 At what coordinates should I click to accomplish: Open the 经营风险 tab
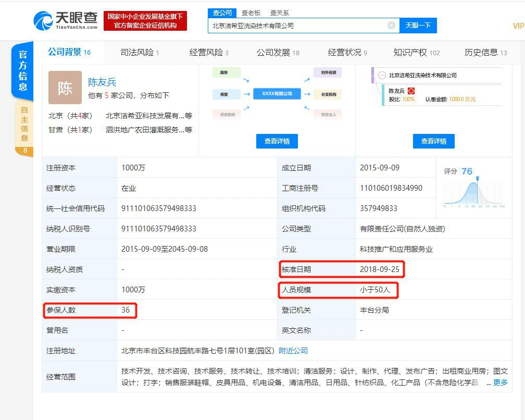[209, 53]
